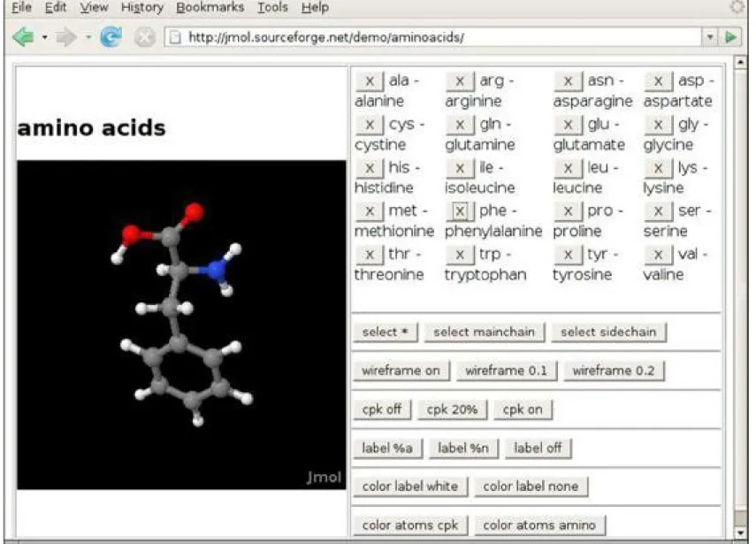Click the green Go arrow beside URL
This screenshot has width=756, height=544.
[730, 36]
